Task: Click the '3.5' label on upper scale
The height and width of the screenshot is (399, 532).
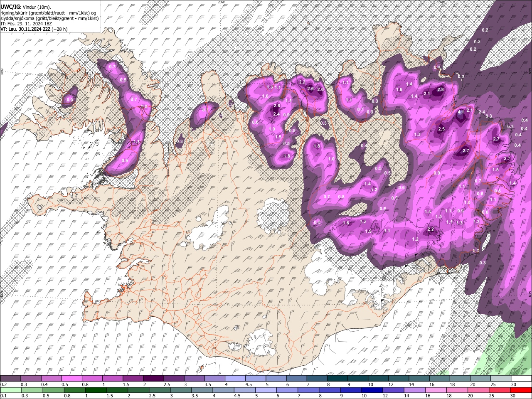Action: coord(208,384)
